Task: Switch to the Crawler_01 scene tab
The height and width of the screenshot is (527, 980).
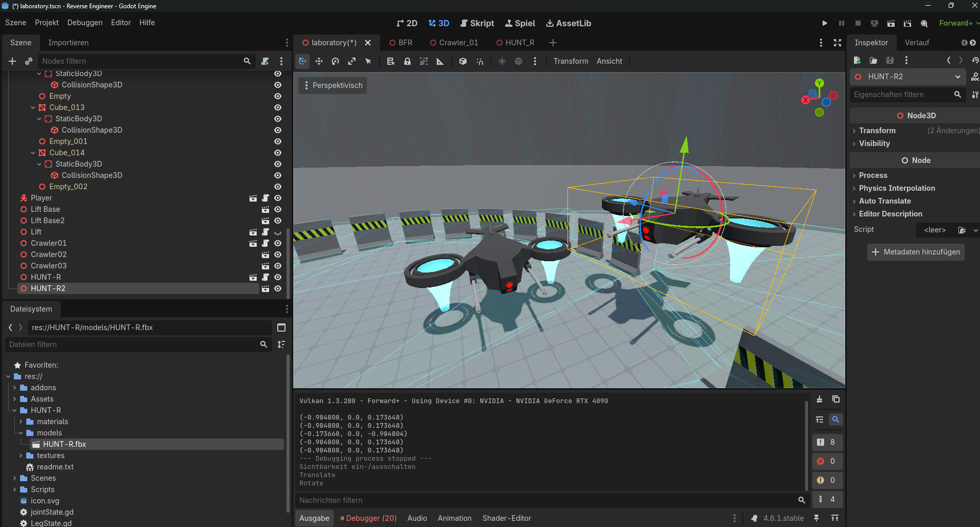Action: [x=454, y=43]
